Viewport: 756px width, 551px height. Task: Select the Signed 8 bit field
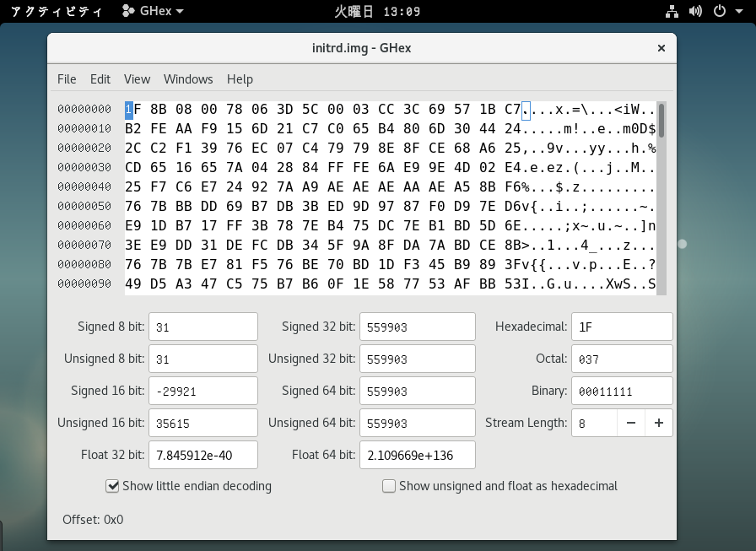click(204, 327)
